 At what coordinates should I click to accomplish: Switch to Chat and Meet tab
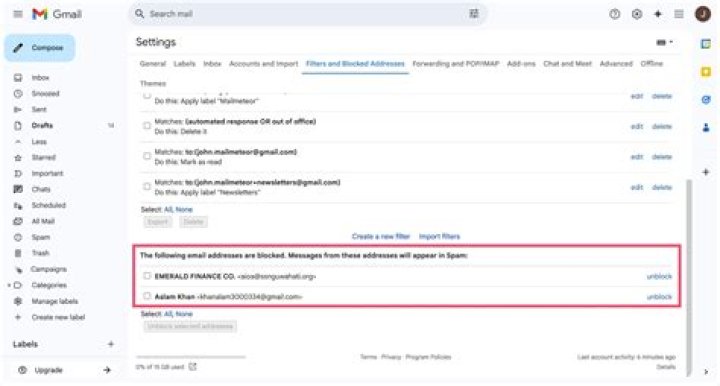pos(568,64)
